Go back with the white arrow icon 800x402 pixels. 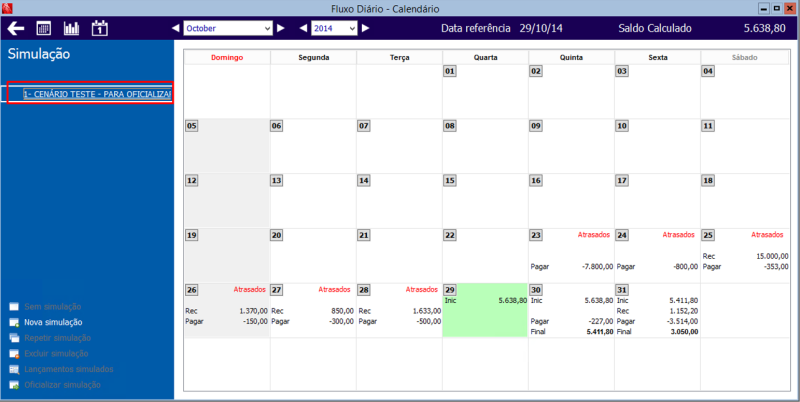point(16,28)
